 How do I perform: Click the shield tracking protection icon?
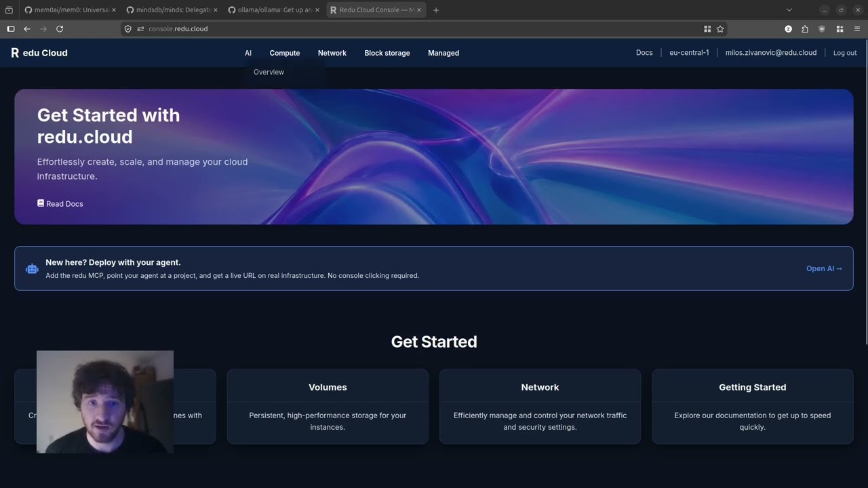click(x=127, y=29)
